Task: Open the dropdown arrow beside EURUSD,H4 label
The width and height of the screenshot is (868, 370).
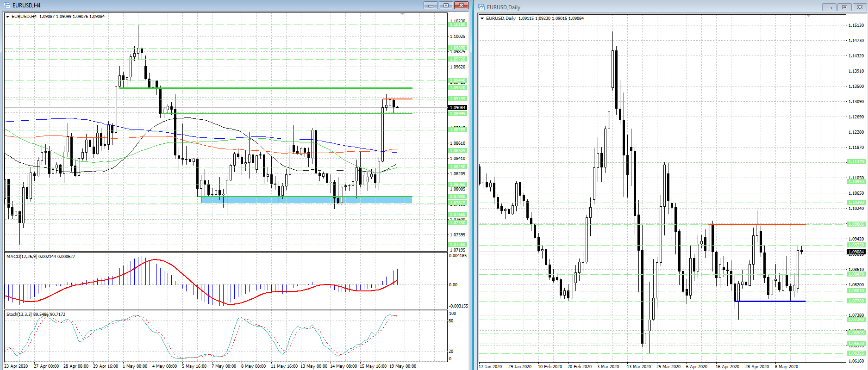Action: (8, 17)
